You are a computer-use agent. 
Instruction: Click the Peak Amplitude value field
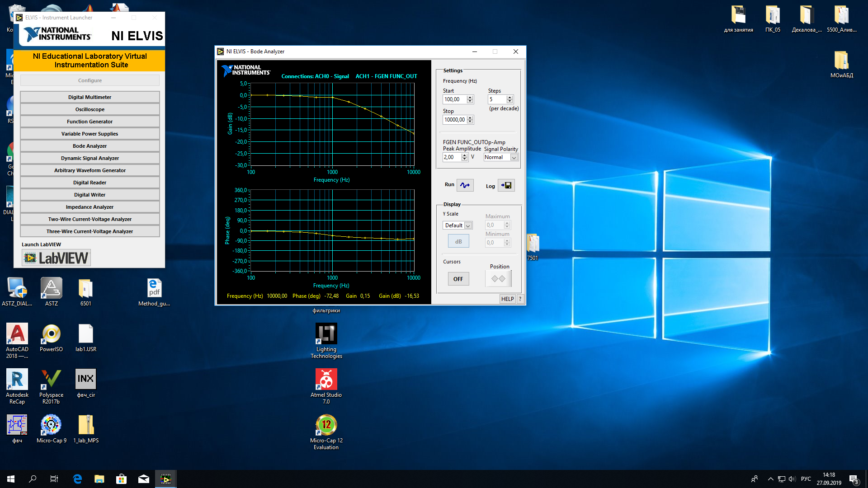click(452, 157)
